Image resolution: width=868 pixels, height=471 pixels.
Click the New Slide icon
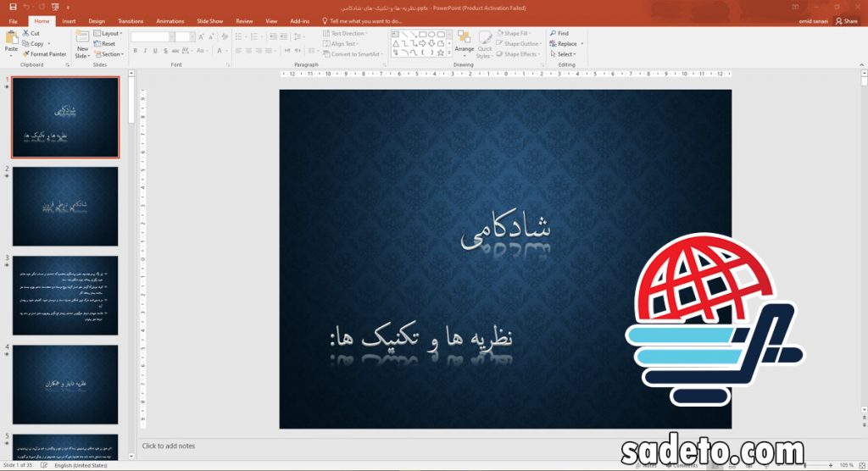click(82, 37)
